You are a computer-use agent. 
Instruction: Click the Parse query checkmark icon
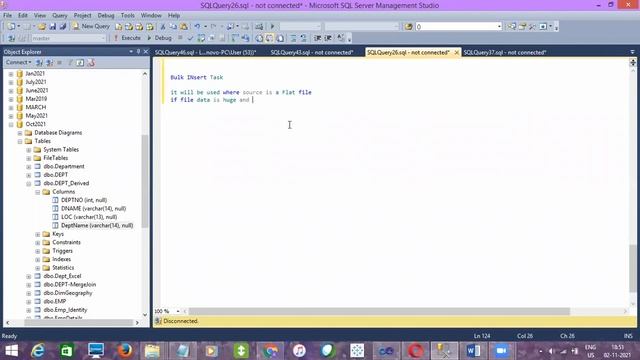[x=190, y=38]
